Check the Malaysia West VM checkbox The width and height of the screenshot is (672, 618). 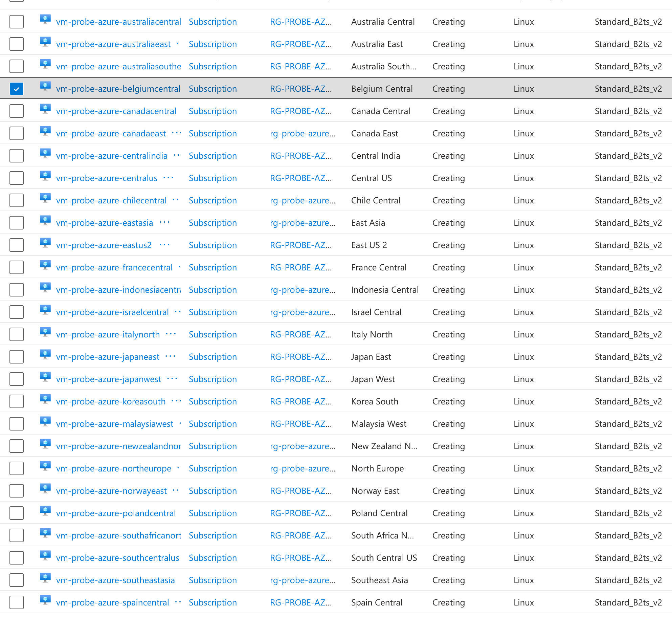[x=17, y=424]
